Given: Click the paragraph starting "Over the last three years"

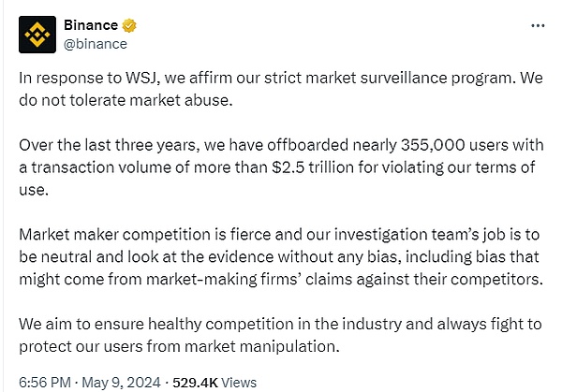Looking at the screenshot, I should 281,168.
